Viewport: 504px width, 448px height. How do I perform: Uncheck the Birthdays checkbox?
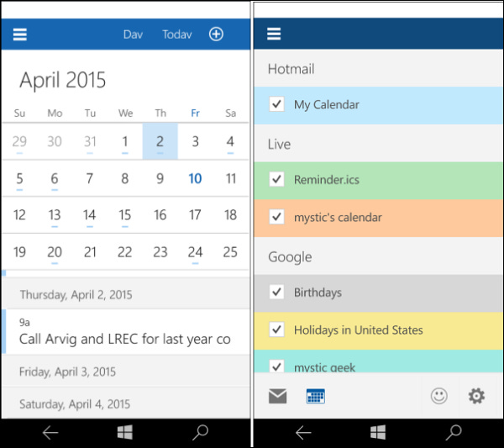pyautogui.click(x=276, y=292)
